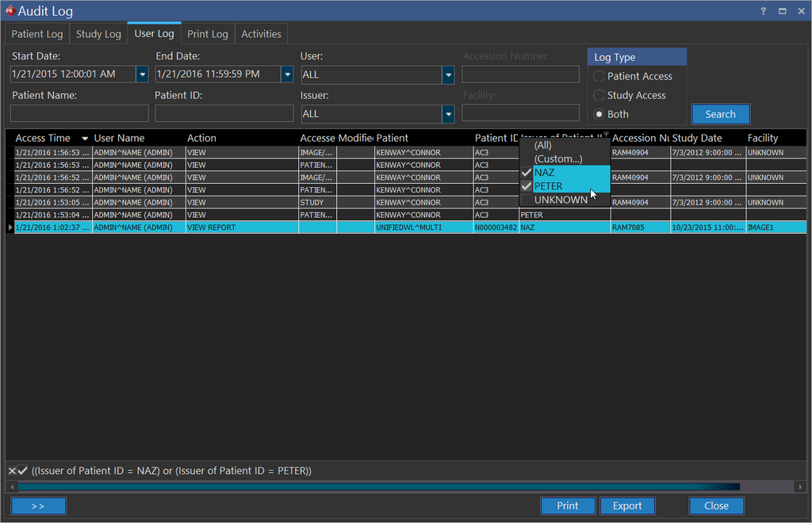Click the filter funnel icon on the Issuer column
Viewport: 812px width, 523px height.
(606, 134)
